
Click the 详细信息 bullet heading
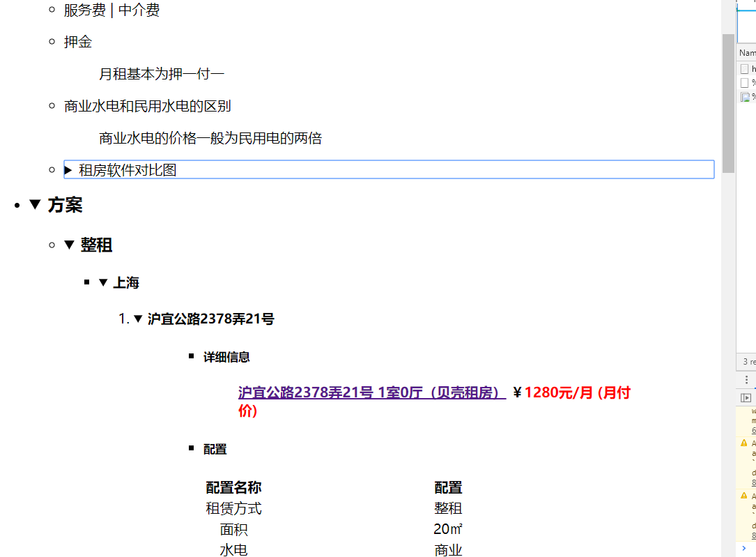[226, 357]
